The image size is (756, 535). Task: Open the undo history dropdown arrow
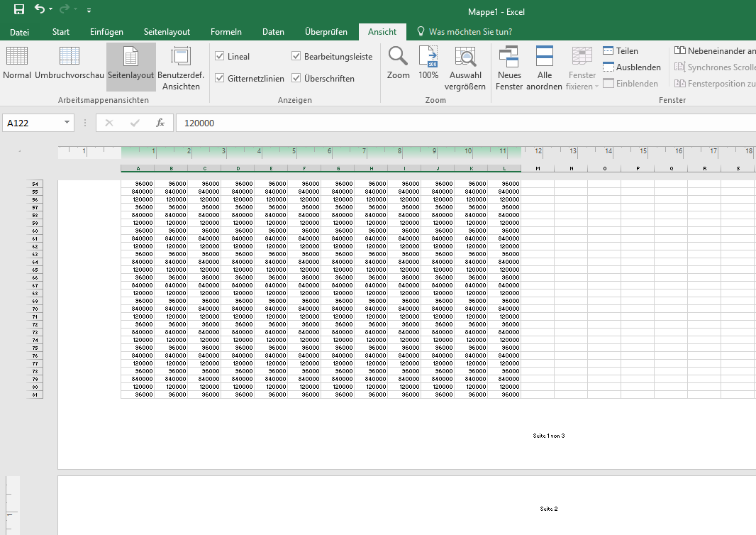click(x=52, y=11)
